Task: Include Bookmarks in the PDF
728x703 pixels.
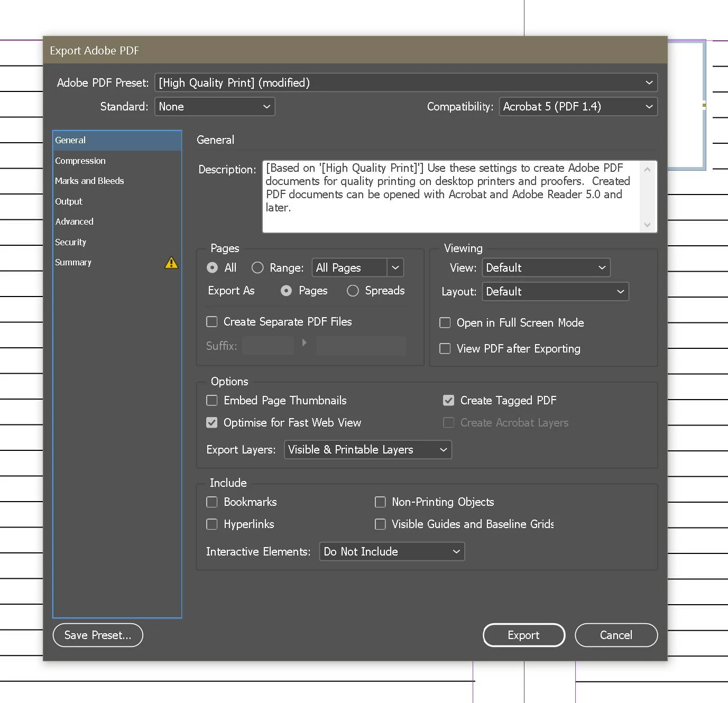Action: pos(211,502)
